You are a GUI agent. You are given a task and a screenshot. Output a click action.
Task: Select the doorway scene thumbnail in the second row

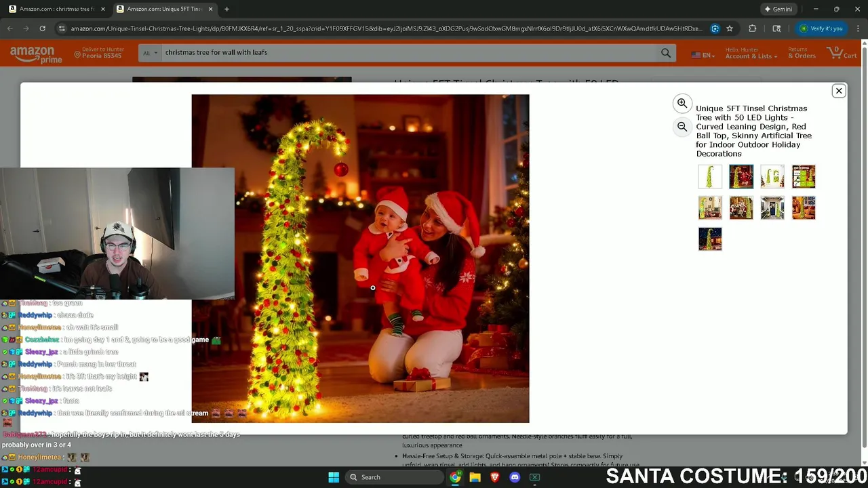click(772, 208)
